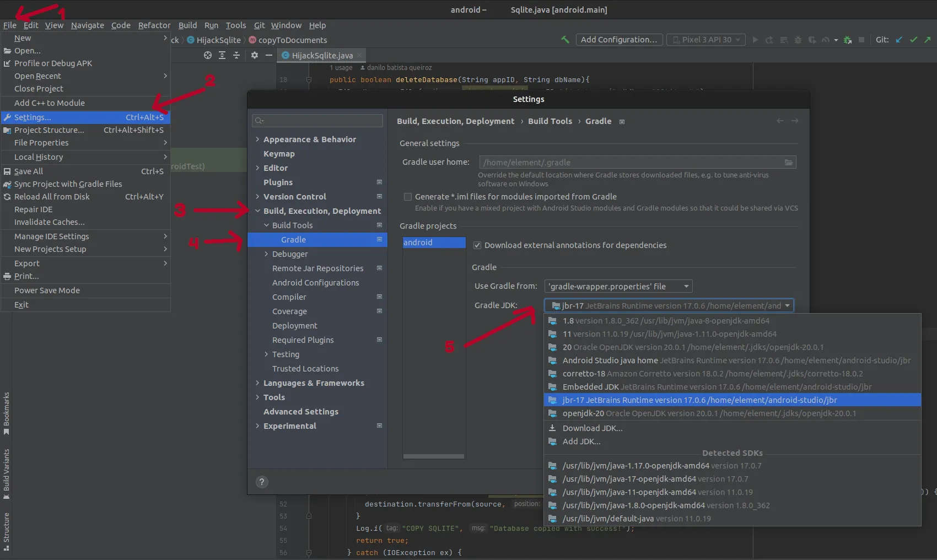The width and height of the screenshot is (937, 560).
Task: Click the Git Commit checkmark icon
Action: click(913, 40)
